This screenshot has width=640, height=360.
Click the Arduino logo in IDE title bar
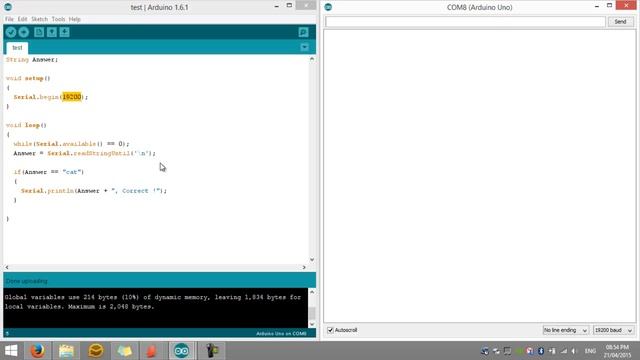tap(8, 7)
